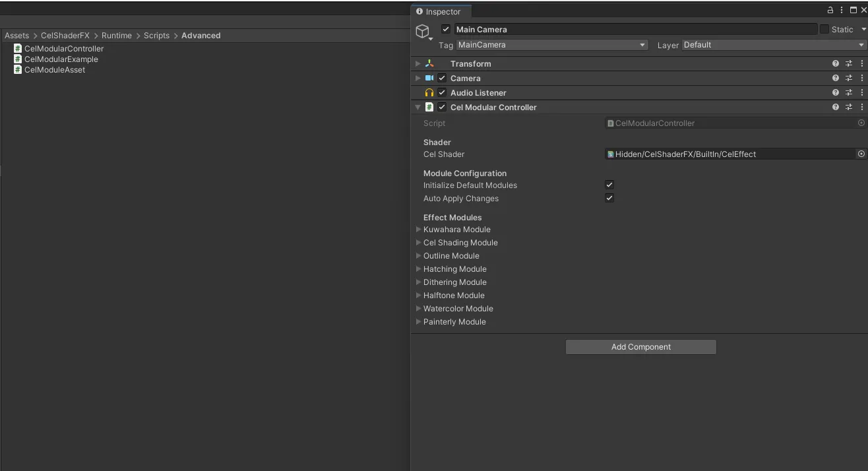This screenshot has width=868, height=471.
Task: Open presets for the Transform component
Action: pyautogui.click(x=849, y=64)
